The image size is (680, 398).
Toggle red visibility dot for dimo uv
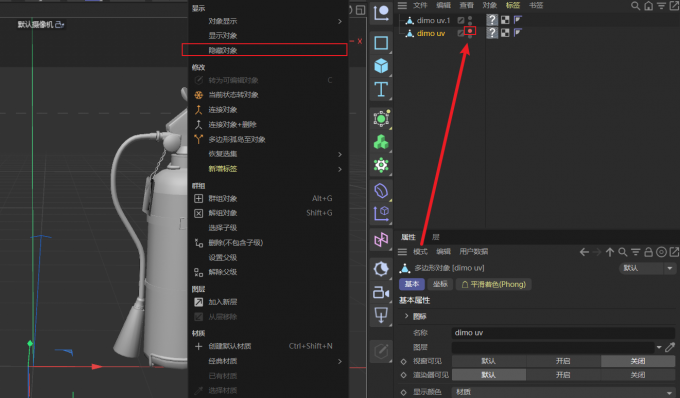(470, 31)
